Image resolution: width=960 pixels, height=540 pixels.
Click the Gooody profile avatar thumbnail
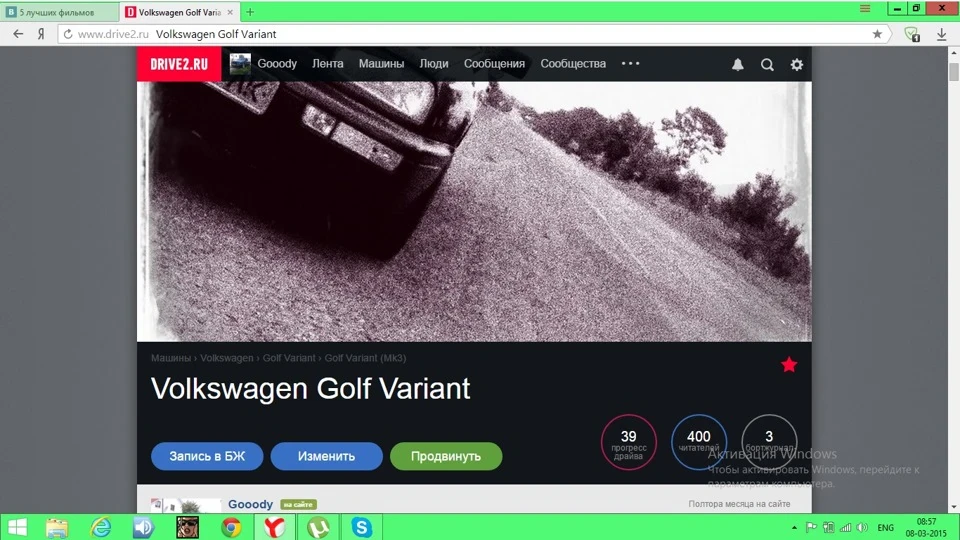[240, 64]
